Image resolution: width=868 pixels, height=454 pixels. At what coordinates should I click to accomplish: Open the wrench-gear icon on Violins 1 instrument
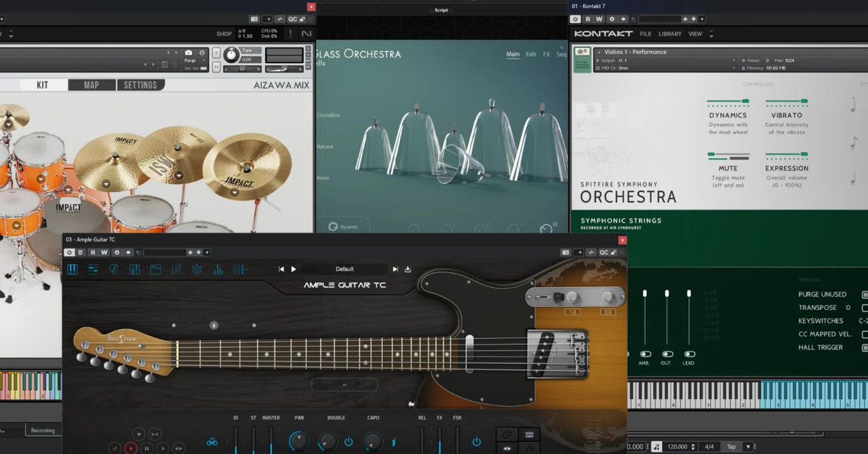(582, 52)
